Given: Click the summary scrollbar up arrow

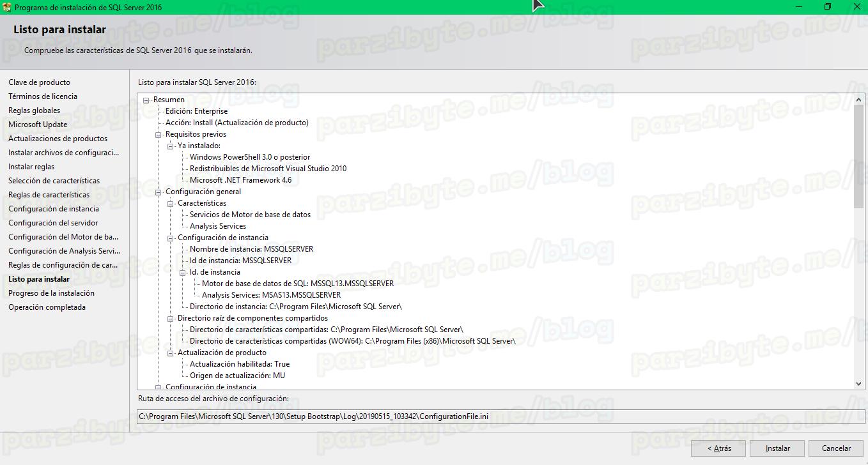Looking at the screenshot, I should click(858, 99).
